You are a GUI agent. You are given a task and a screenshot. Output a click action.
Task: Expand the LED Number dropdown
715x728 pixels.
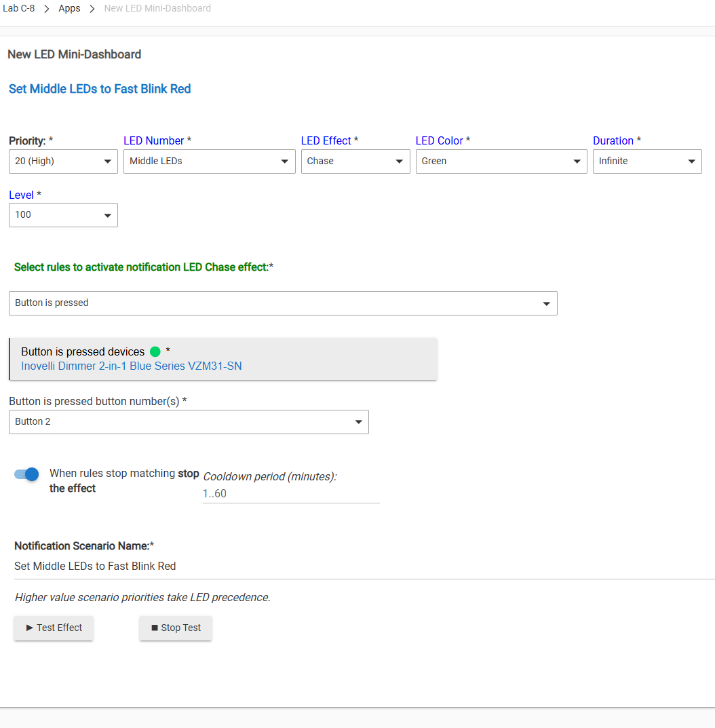click(x=209, y=161)
